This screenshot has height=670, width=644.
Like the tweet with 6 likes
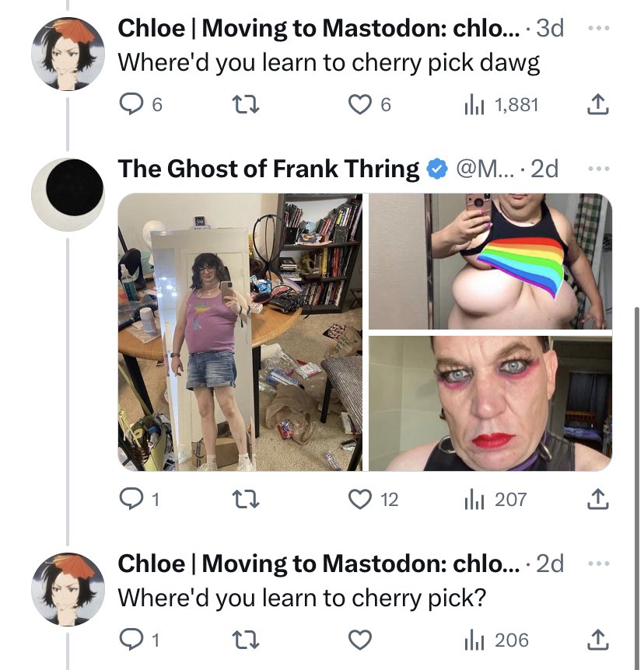pyautogui.click(x=369, y=105)
